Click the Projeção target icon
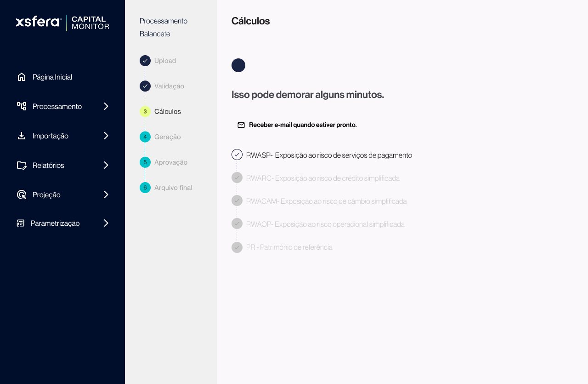The image size is (588, 384). click(22, 195)
